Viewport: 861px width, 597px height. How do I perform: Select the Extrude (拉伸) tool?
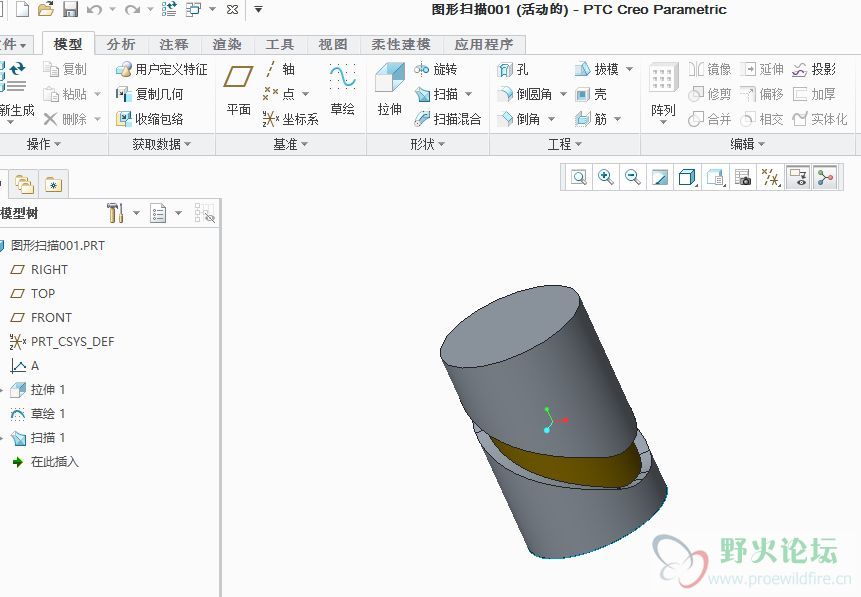coord(389,90)
